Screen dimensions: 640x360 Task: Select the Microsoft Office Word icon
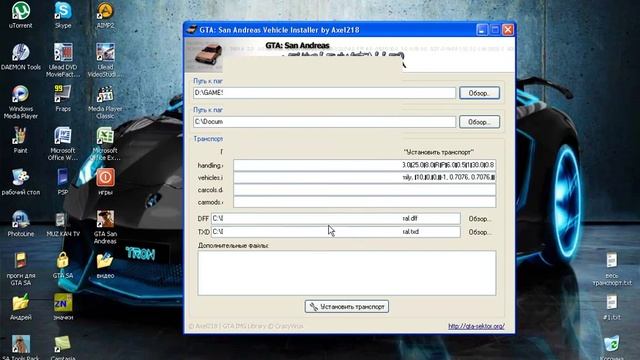[63, 144]
